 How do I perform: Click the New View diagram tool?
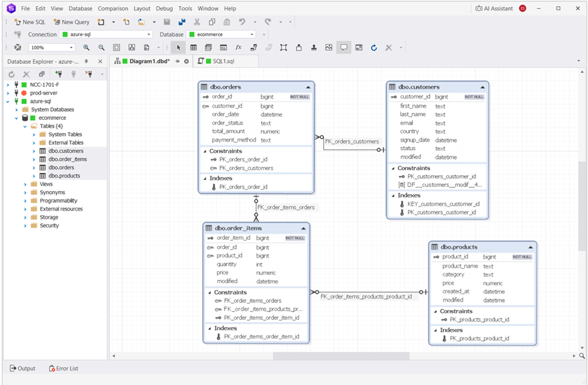pos(208,47)
